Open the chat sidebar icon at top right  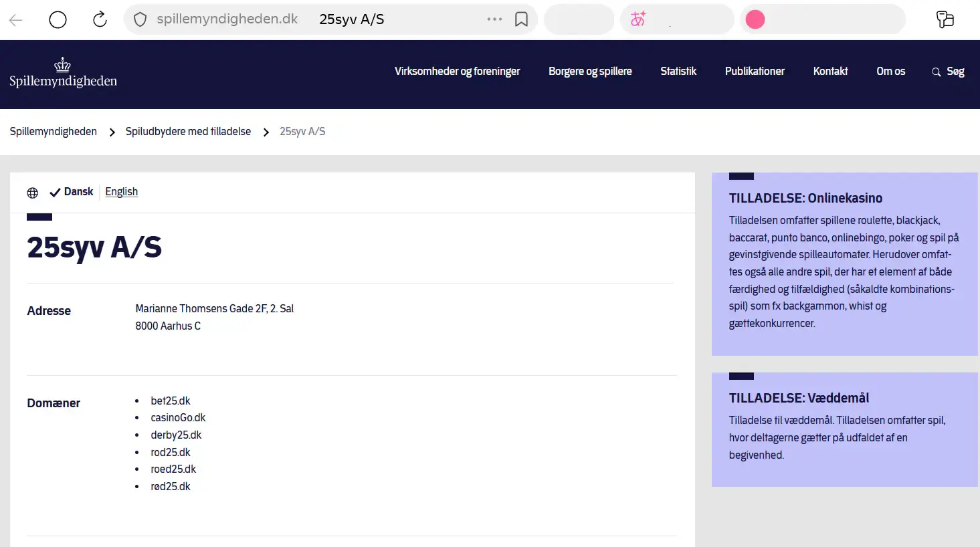pyautogui.click(x=945, y=19)
